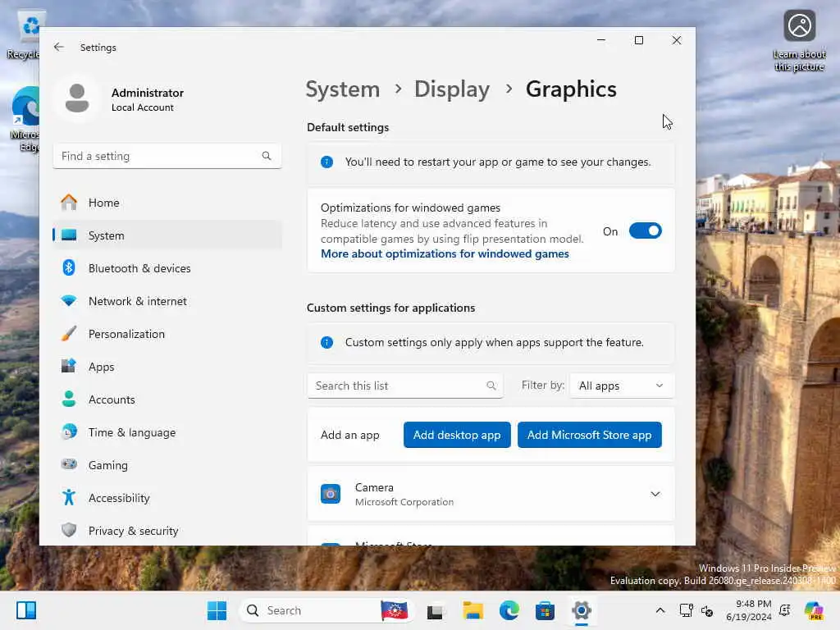Click the search highlight flag icon on taskbar
840x630 pixels.
tap(394, 610)
